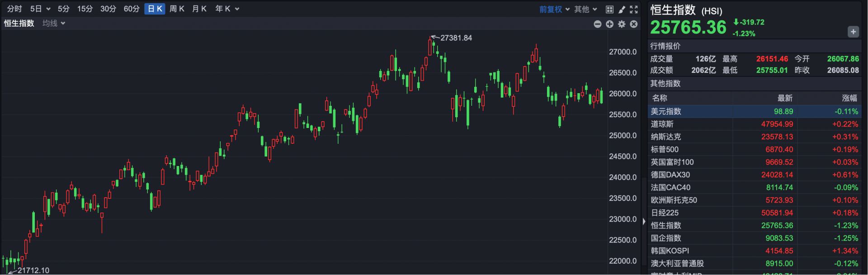Close the chart panel with X icon
Image resolution: width=868 pixels, height=275 pixels.
[x=634, y=24]
